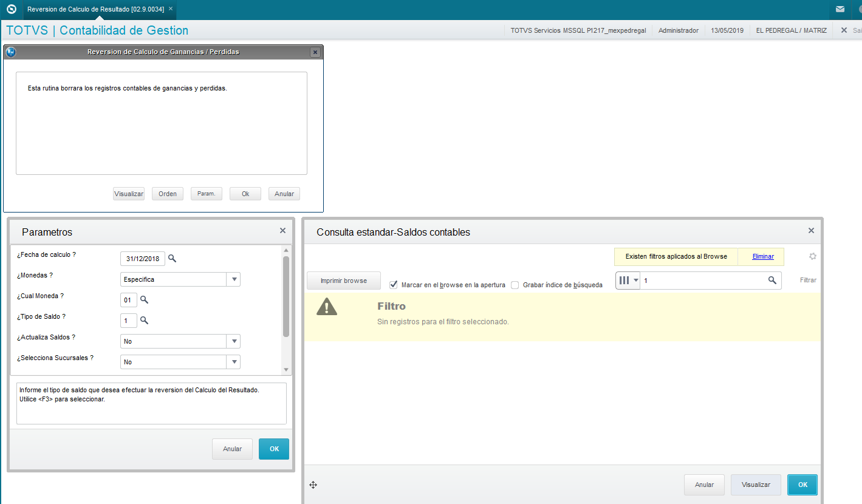Click Anular in the Reversion dialog
862x504 pixels.
click(284, 194)
